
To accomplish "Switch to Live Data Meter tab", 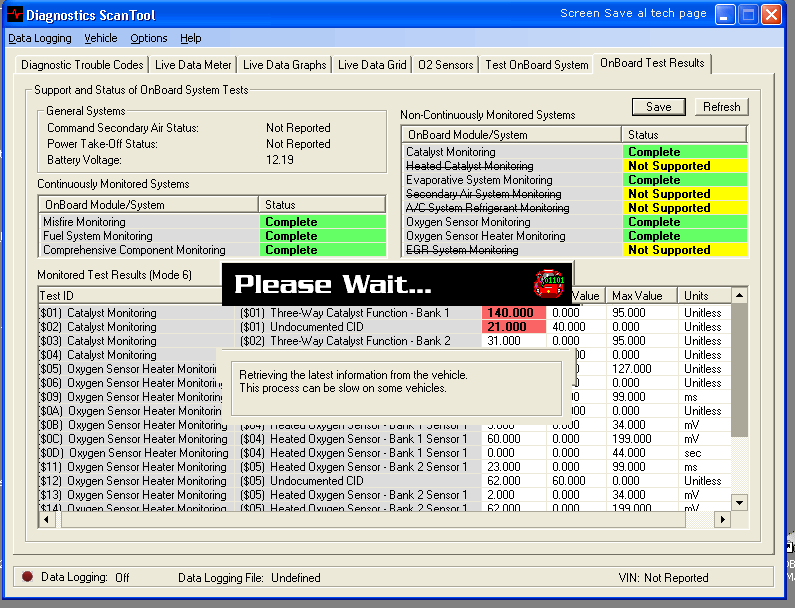I will point(193,65).
